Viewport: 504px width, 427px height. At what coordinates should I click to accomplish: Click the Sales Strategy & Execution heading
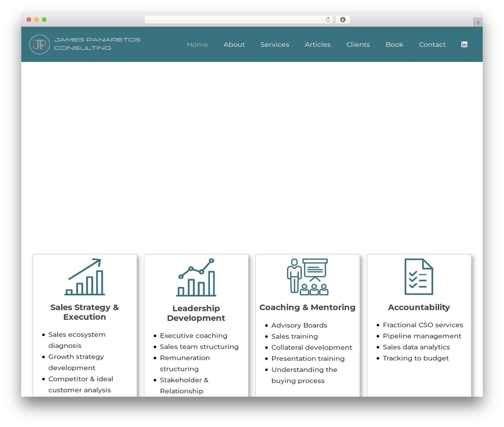(85, 312)
